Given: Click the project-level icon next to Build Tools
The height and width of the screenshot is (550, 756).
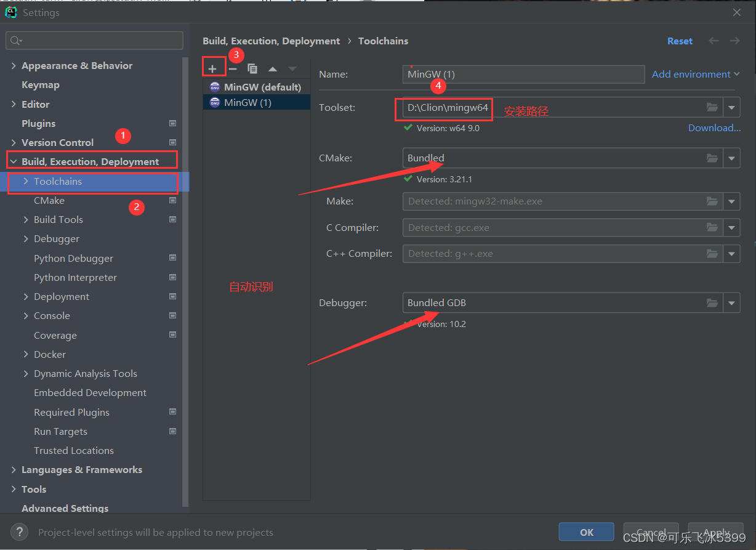Looking at the screenshot, I should tap(172, 220).
